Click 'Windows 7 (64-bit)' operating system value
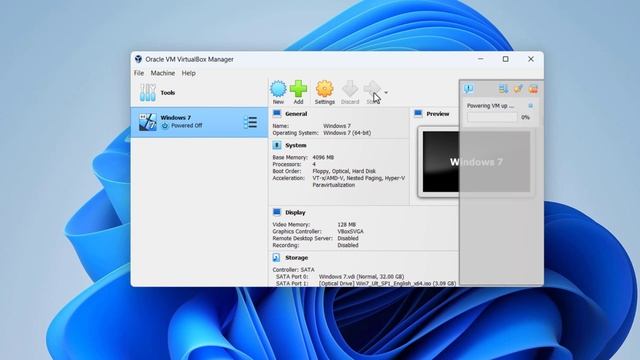The image size is (640, 360). (x=347, y=133)
